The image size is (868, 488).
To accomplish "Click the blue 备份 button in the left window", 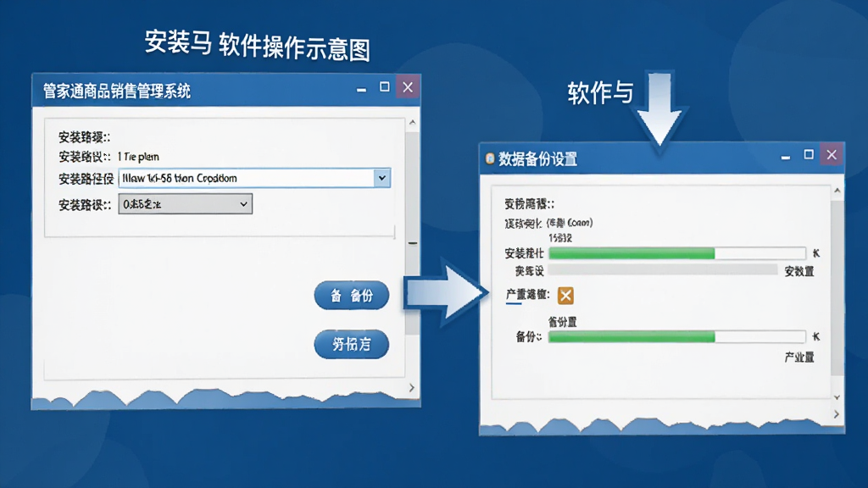I will tap(352, 296).
